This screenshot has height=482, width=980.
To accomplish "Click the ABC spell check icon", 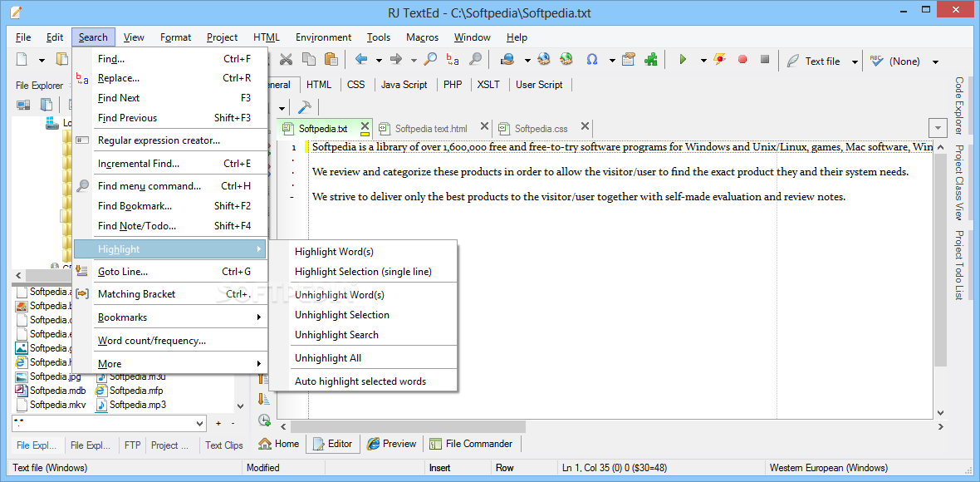I will (875, 61).
